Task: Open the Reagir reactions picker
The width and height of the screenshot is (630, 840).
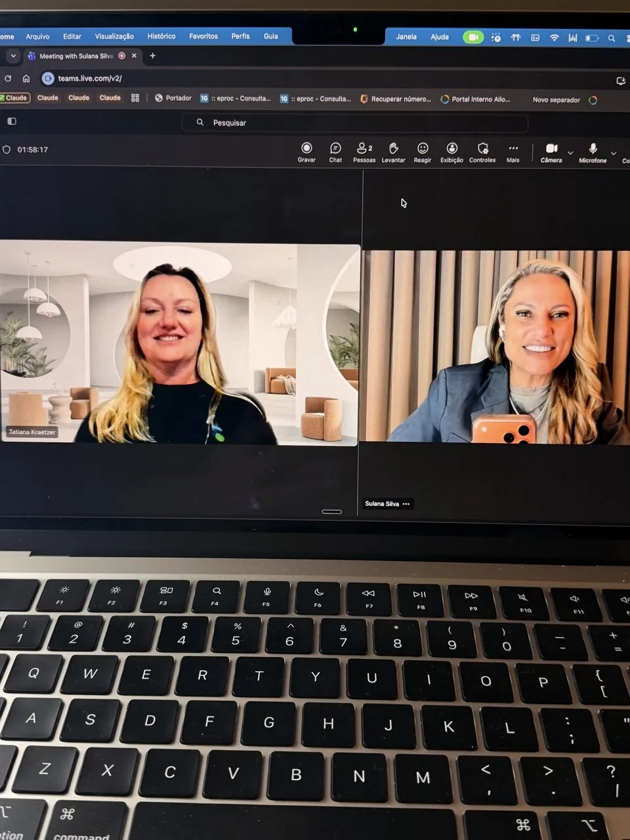Action: [423, 152]
